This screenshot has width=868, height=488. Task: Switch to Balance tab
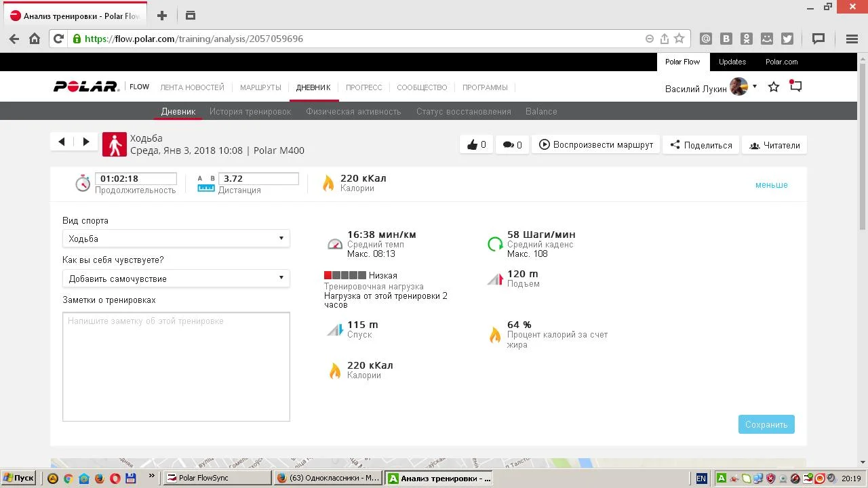(x=541, y=111)
